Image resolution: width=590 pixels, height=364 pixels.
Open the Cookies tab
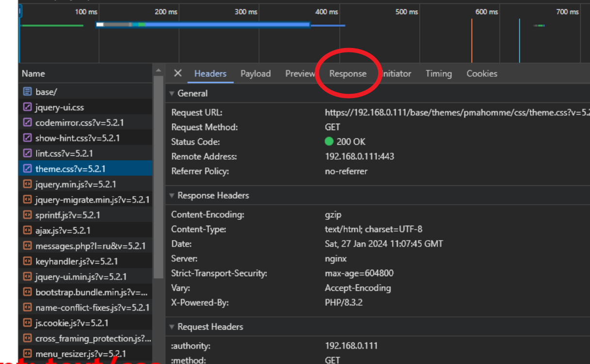482,74
